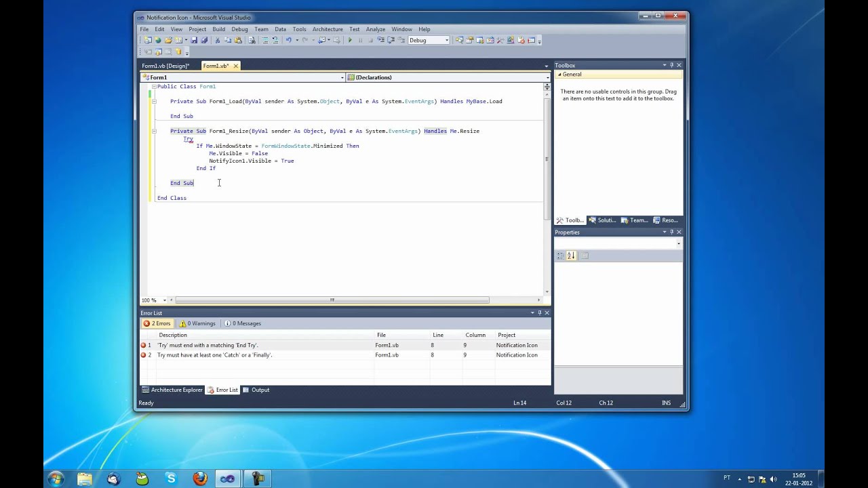The image size is (868, 488).
Task: Click the editor horizontal scrollbar thumb
Action: click(x=332, y=300)
